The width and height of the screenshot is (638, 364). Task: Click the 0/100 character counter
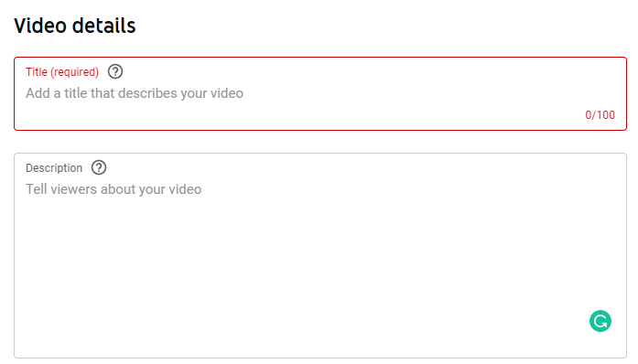pyautogui.click(x=600, y=115)
